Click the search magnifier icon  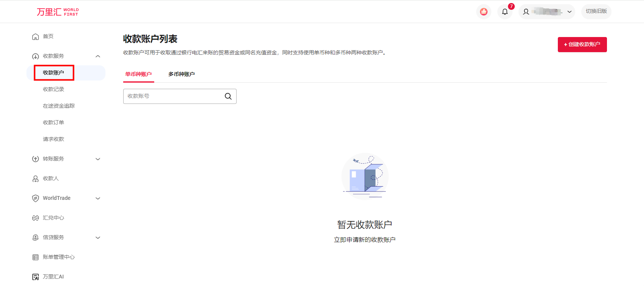tap(228, 96)
